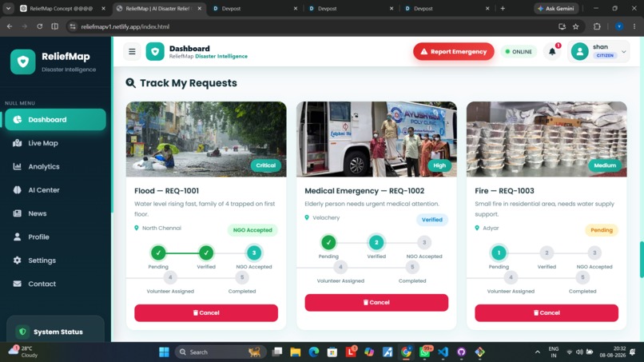Expand the shan user account dropdown arrow
This screenshot has height=362, width=644.
623,52
